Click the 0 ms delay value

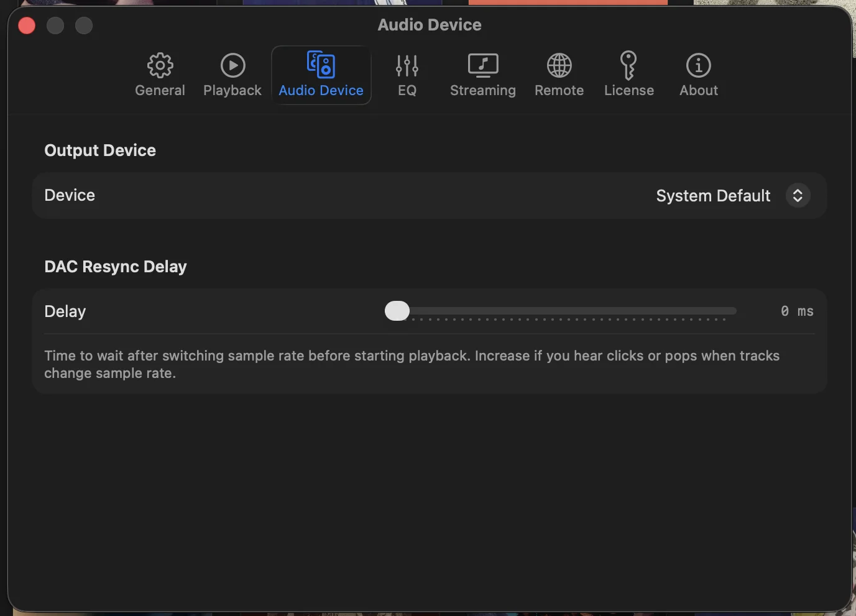pyautogui.click(x=797, y=311)
